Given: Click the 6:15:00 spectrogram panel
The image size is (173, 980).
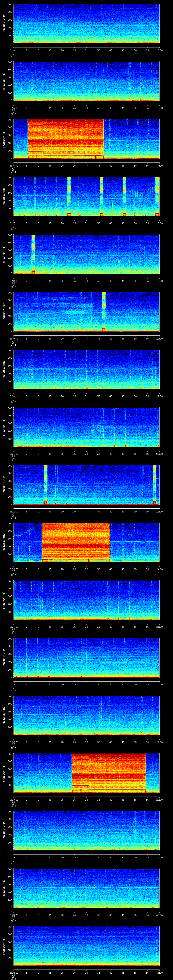Looking at the screenshot, I should (x=86, y=81).
